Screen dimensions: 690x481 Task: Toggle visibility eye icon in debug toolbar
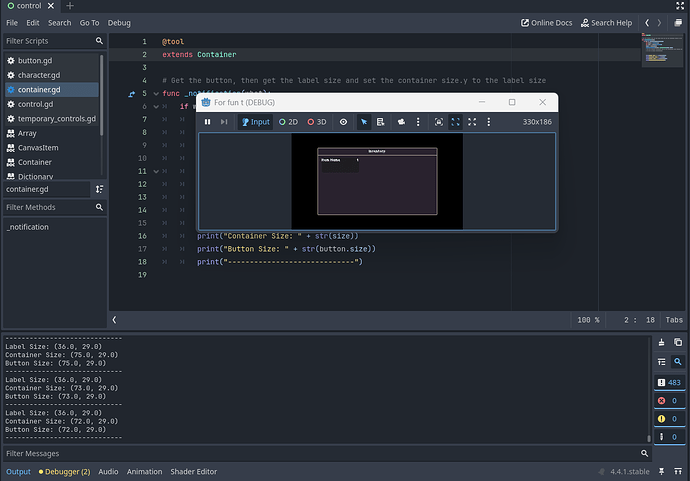coord(343,122)
